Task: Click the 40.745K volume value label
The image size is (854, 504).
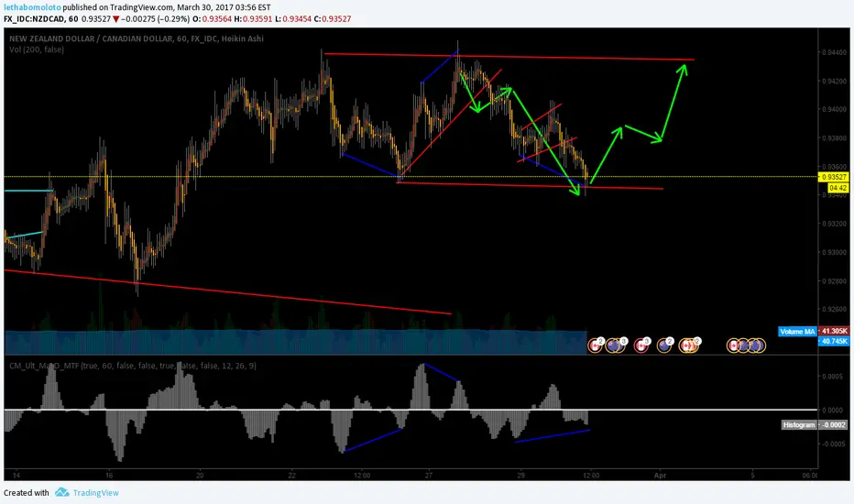Action: tap(835, 341)
